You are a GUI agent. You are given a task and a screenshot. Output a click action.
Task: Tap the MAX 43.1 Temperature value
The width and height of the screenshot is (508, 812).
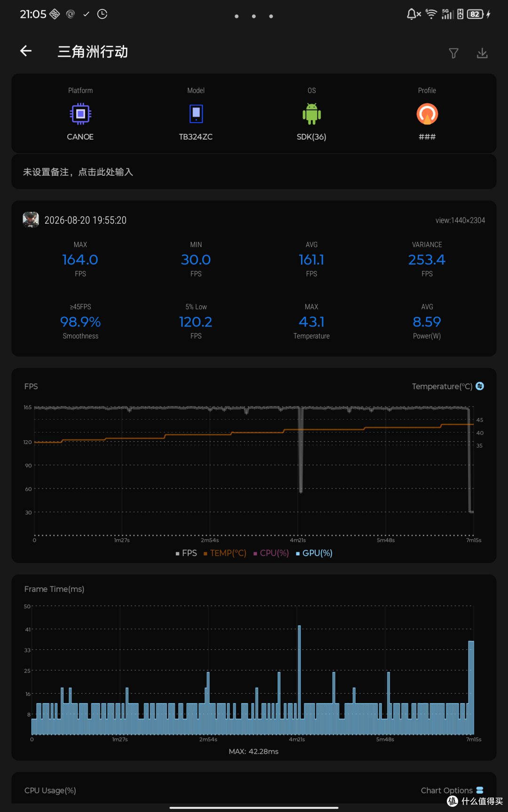(311, 322)
